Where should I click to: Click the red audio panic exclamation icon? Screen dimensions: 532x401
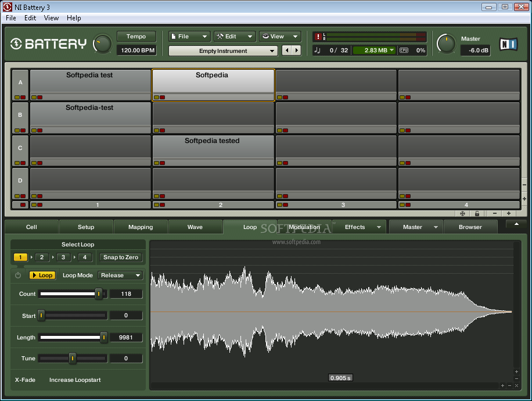click(x=318, y=37)
